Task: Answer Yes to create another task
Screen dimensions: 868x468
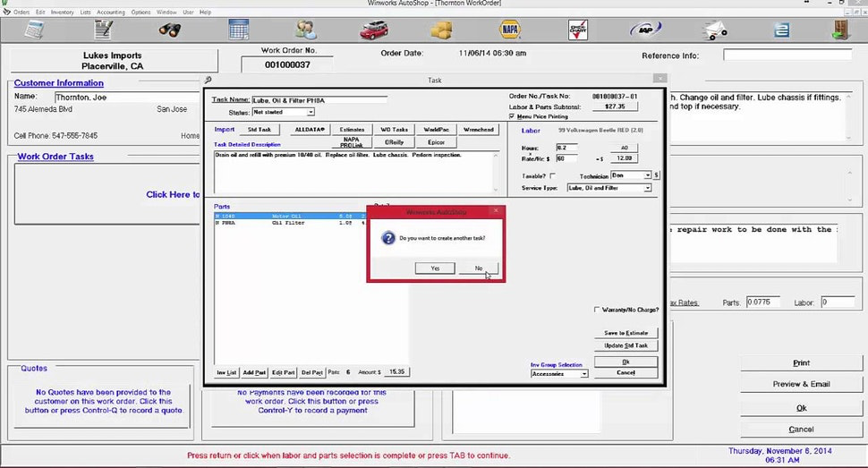Action: 435,268
